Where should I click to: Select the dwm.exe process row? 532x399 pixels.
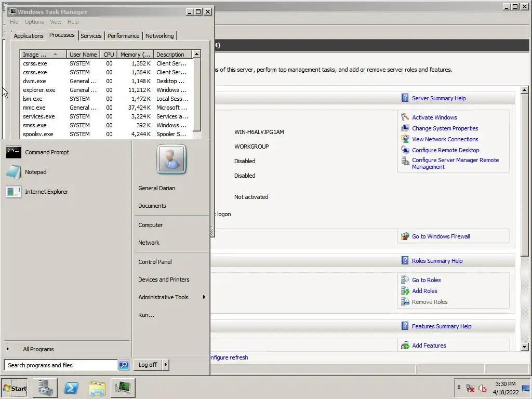click(107, 81)
